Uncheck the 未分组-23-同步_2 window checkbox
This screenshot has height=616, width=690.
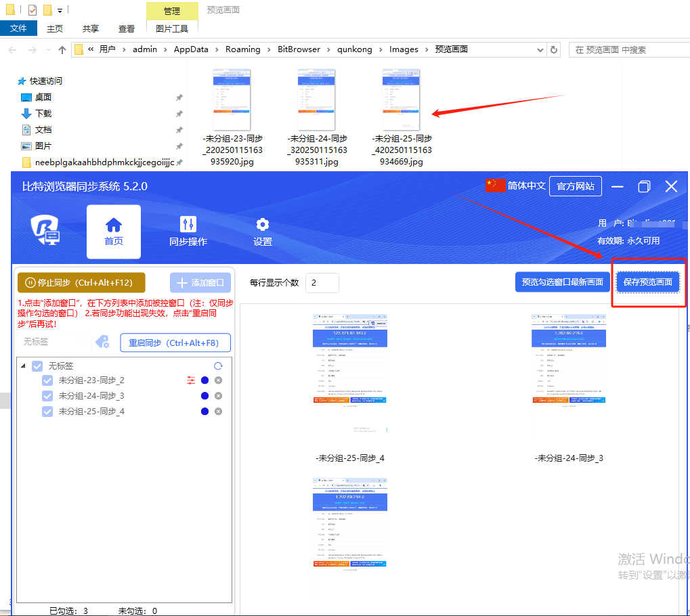click(x=47, y=380)
